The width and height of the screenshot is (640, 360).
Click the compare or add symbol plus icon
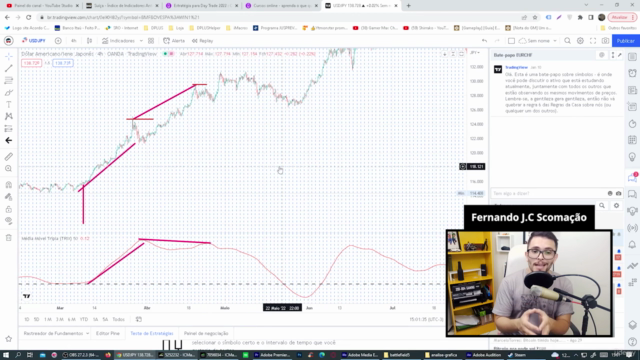58,41
